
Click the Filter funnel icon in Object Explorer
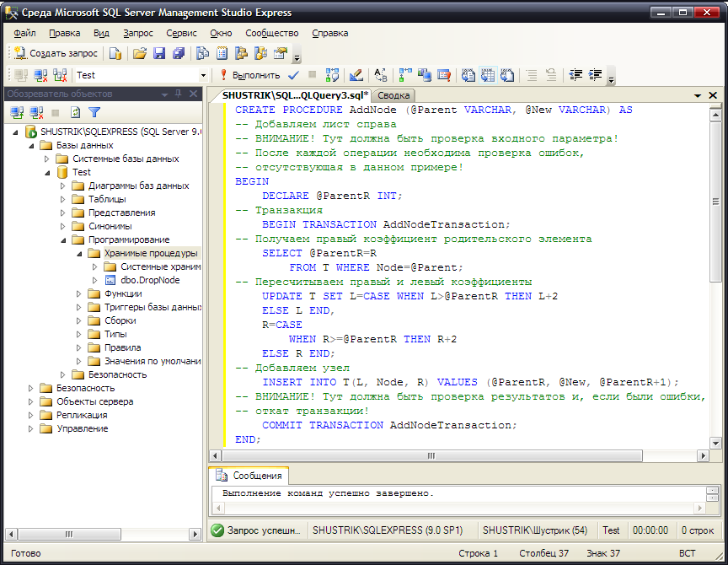[x=94, y=112]
